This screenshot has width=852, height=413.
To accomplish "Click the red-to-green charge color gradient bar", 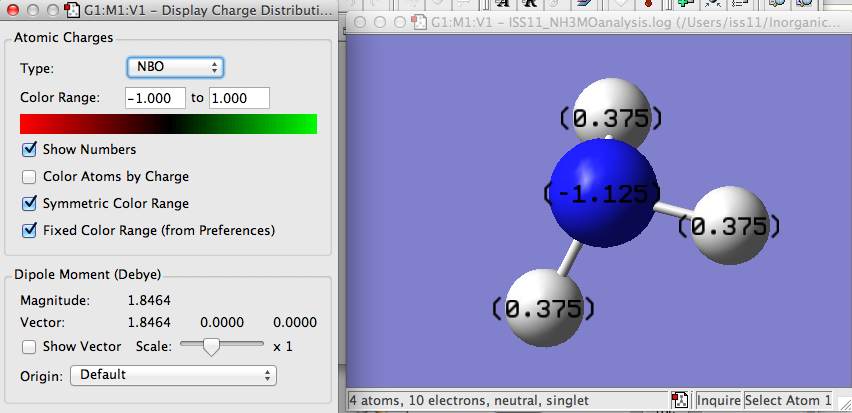I will (x=168, y=124).
